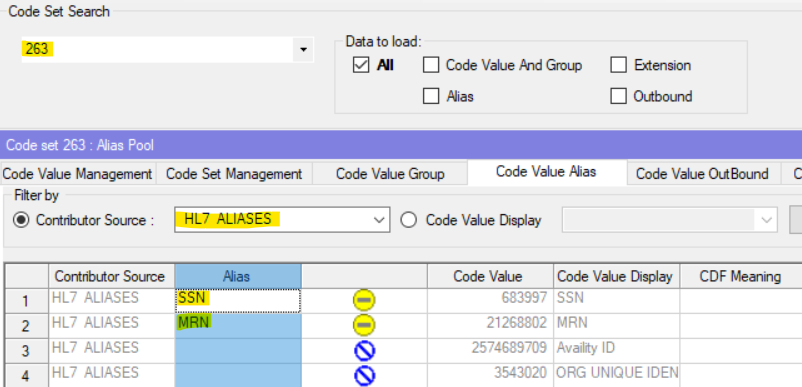
Task: Click HL7 ALIASES contributor cell in row 1
Action: click(x=112, y=301)
